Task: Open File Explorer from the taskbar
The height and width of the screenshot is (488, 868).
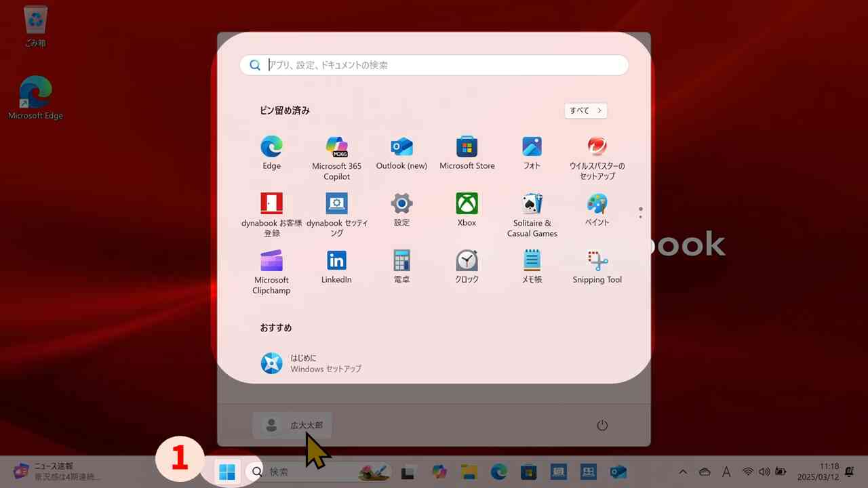Action: pyautogui.click(x=469, y=472)
